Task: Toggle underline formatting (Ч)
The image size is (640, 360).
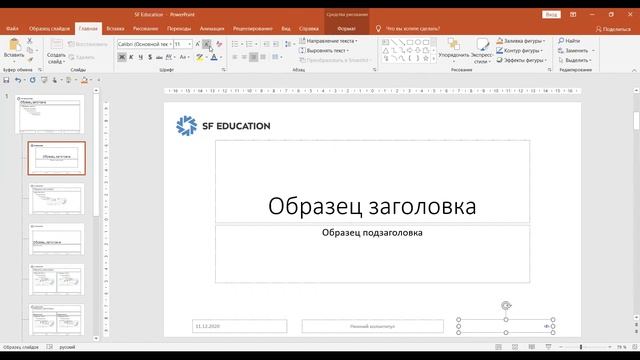Action: point(140,57)
